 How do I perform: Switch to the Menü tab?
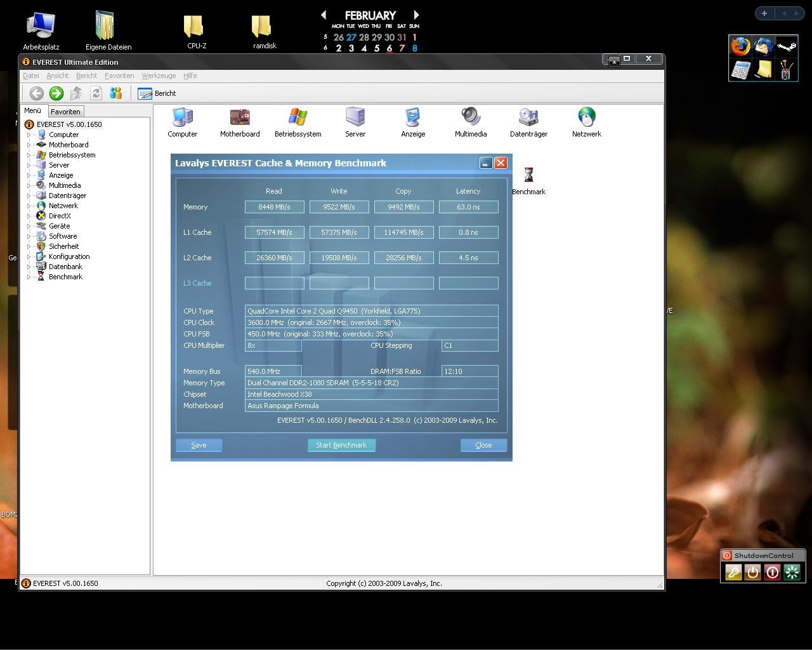(x=33, y=110)
